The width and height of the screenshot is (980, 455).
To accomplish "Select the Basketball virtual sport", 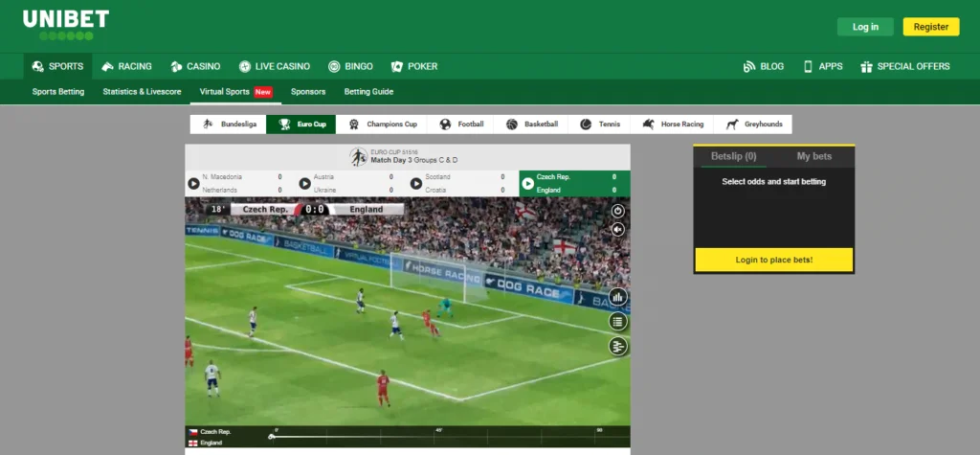I will click(x=531, y=124).
